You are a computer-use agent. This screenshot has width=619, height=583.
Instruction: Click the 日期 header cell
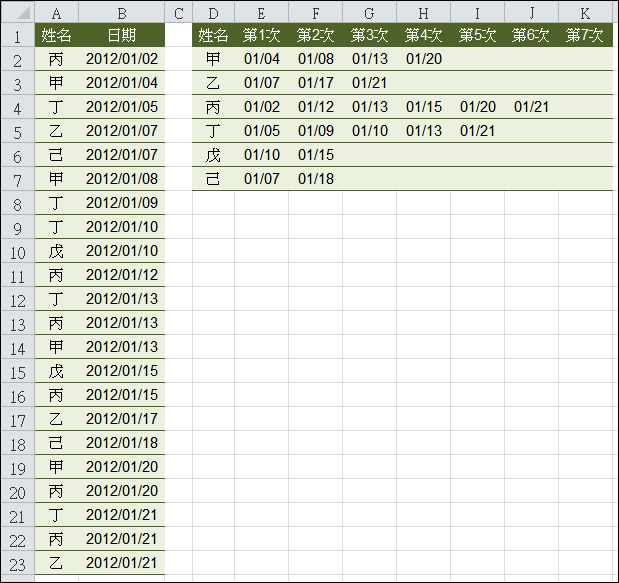(122, 35)
